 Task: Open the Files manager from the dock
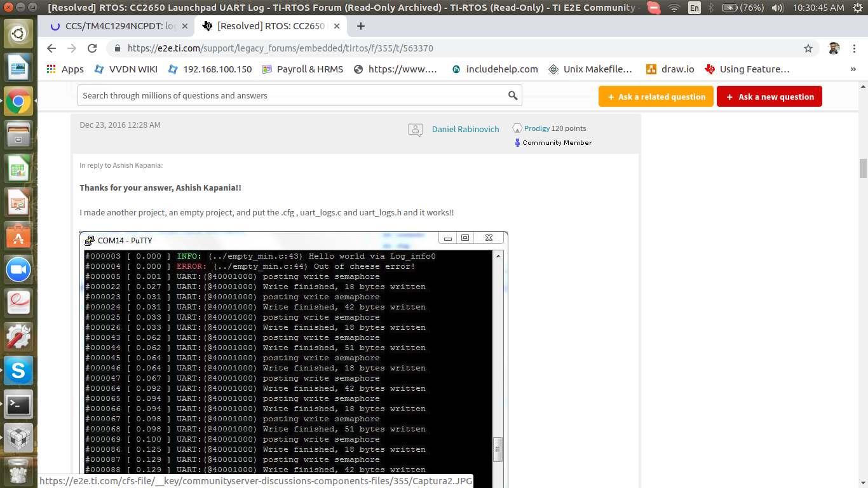click(18, 135)
